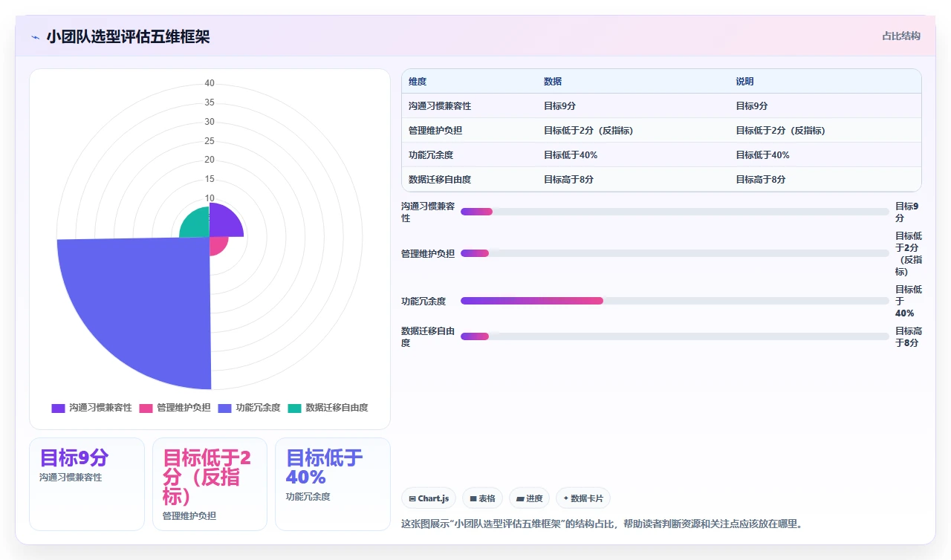The image size is (951, 560).
Task: Click the 管理维护负担 legend label
Action: pyautogui.click(x=184, y=408)
